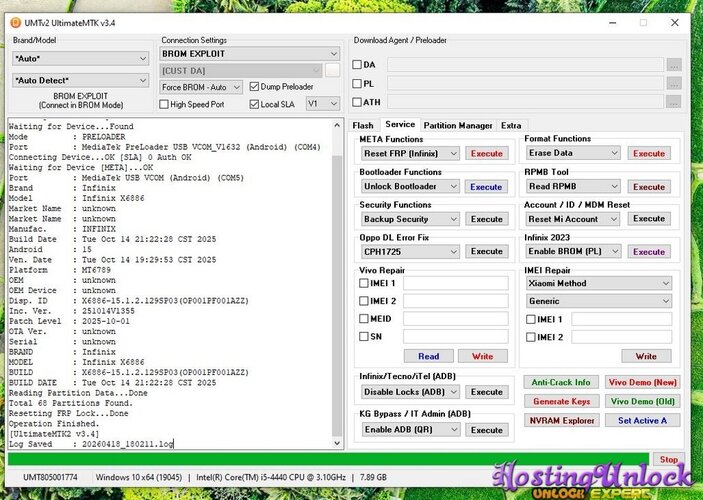The width and height of the screenshot is (703, 500).
Task: Click Vivo Demo (New) button
Action: [x=642, y=383]
